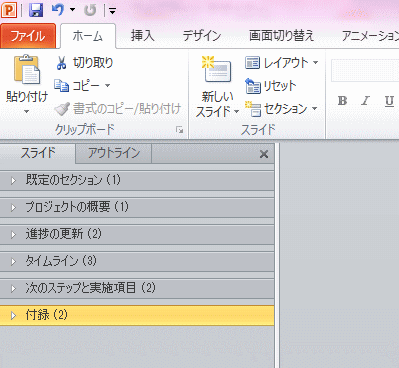Open the undo history dropdown arrow
Viewport: 399px width, 368px height.
click(x=72, y=10)
